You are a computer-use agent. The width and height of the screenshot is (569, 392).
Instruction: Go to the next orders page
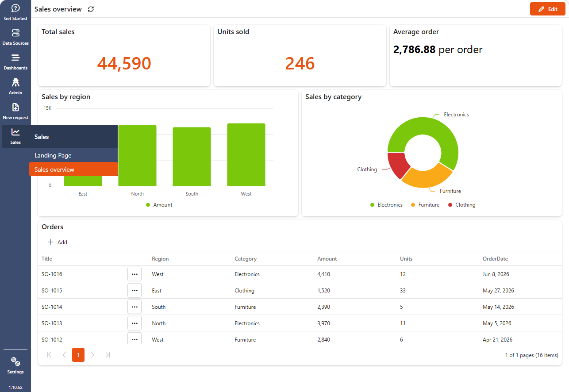tap(93, 355)
